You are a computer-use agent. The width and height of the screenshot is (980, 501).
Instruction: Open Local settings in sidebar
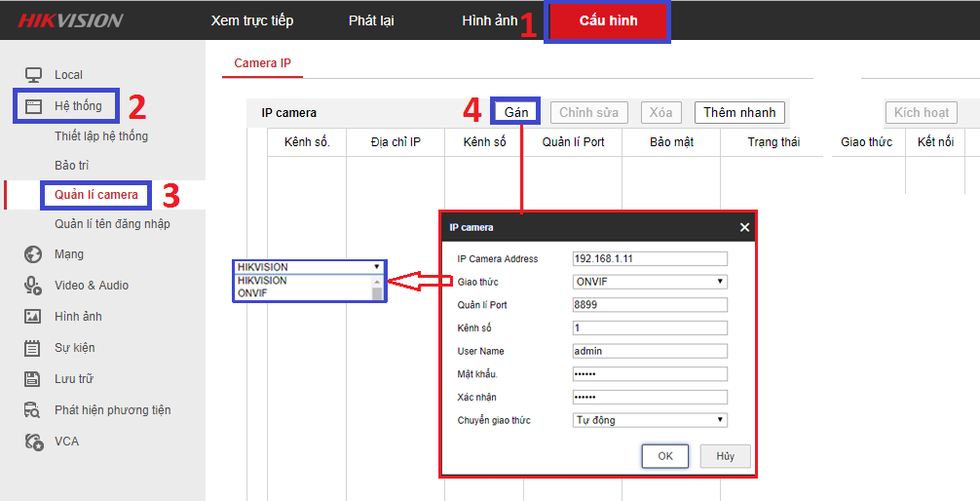[x=68, y=75]
